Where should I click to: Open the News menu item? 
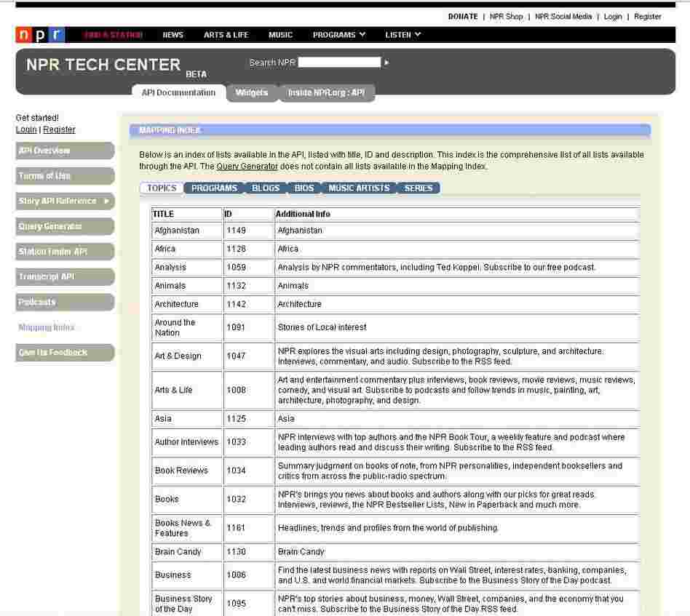[173, 35]
